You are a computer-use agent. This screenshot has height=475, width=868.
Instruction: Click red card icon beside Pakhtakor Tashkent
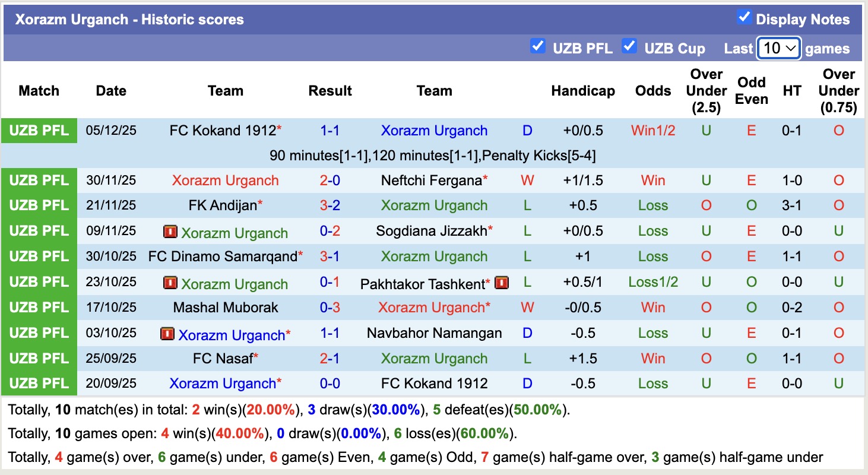pyautogui.click(x=502, y=283)
